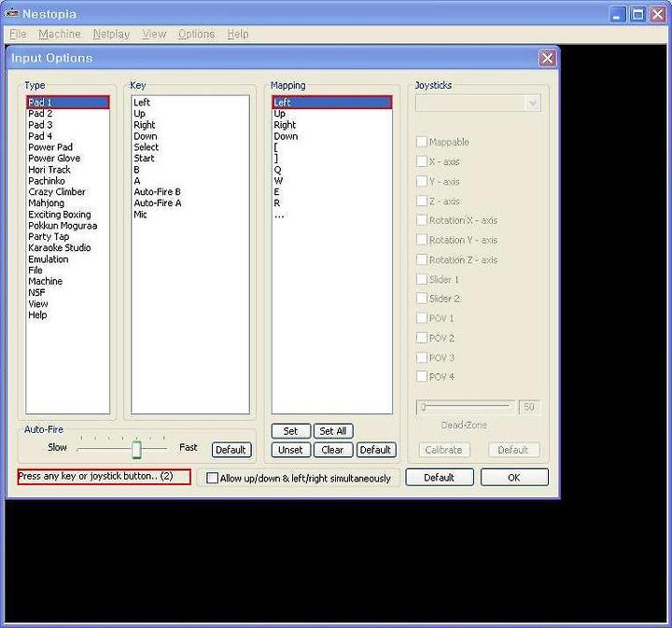Toggle the Mappable checkbox

coord(422,142)
